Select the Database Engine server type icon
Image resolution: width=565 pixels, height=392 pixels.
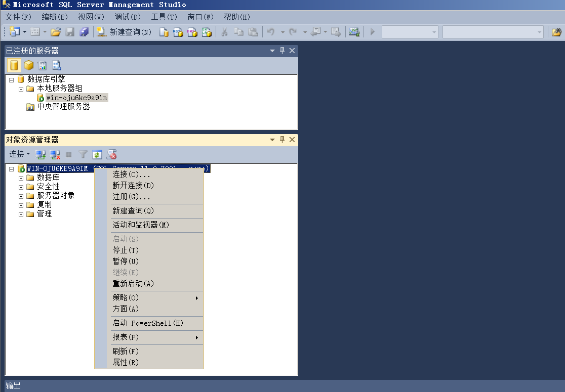(x=14, y=65)
